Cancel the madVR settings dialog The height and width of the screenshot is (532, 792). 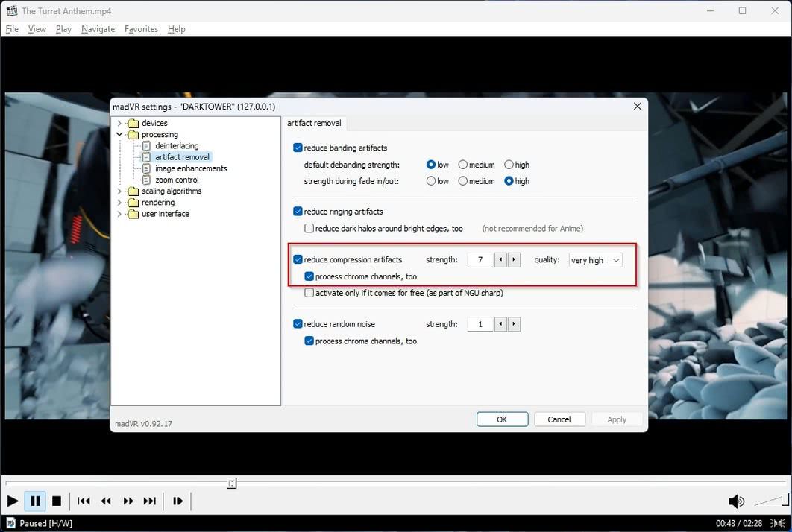[559, 419]
